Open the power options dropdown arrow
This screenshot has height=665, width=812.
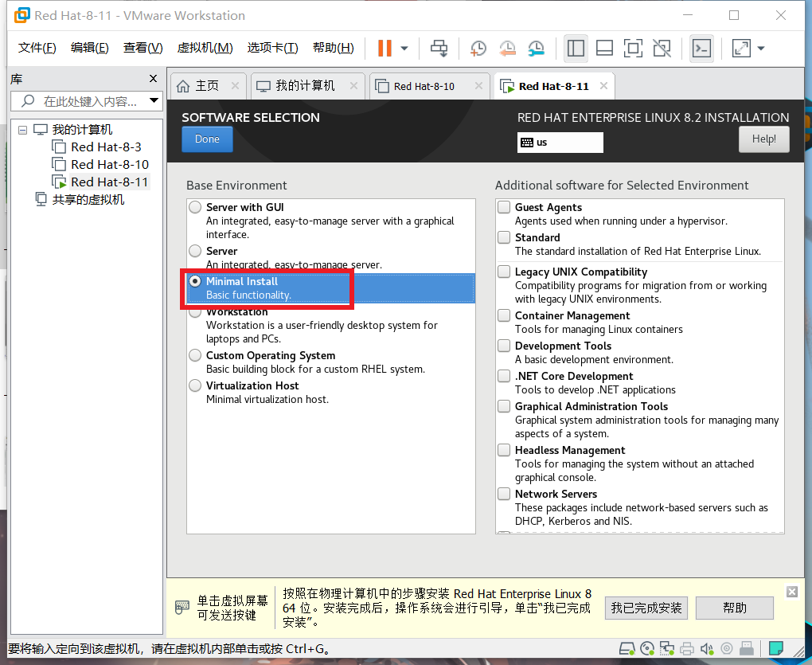404,48
